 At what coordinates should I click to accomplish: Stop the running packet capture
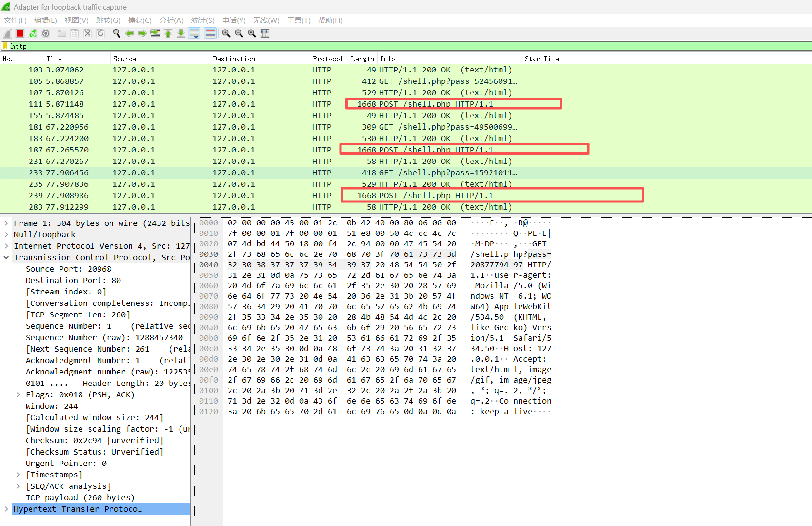(x=20, y=33)
